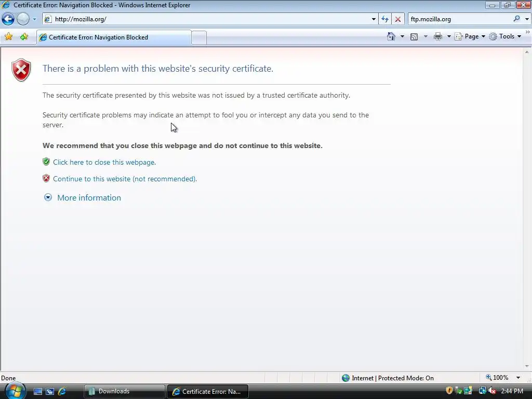Image resolution: width=532 pixels, height=399 pixels.
Task: Click here to close this webpage link
Action: (104, 162)
